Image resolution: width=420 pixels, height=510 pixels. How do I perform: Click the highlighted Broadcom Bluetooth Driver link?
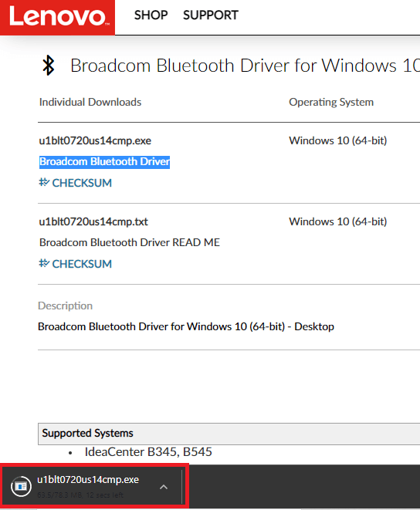[104, 162]
